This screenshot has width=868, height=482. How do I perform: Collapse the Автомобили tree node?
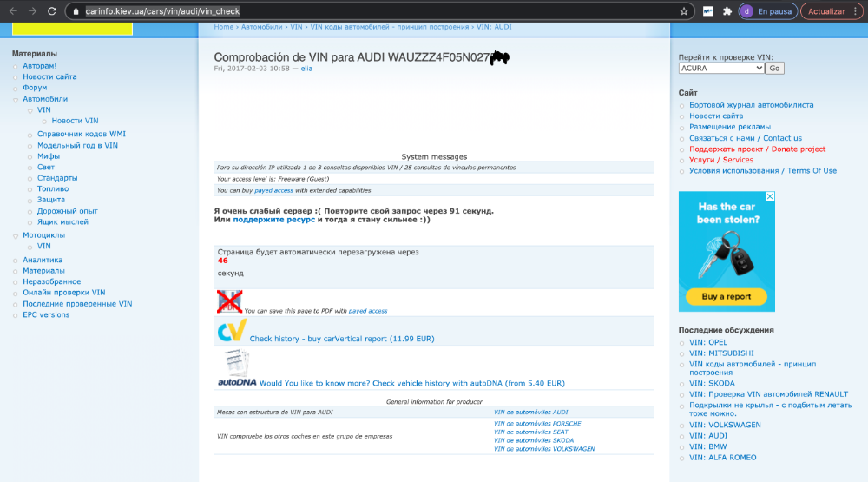coord(16,100)
